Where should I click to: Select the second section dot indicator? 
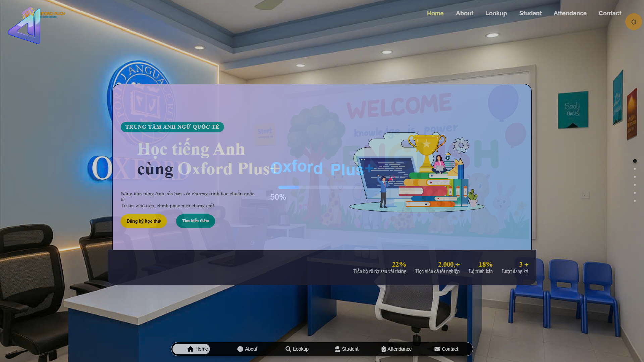click(635, 169)
